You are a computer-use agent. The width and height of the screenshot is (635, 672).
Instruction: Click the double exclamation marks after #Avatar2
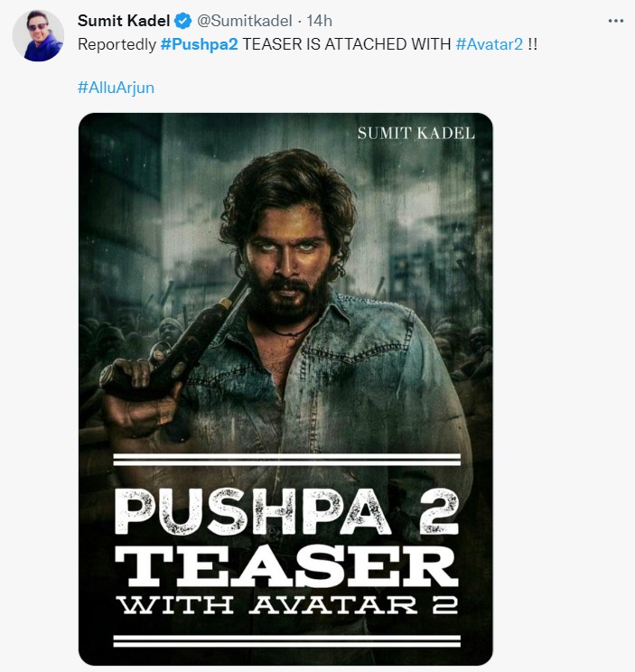tap(533, 43)
